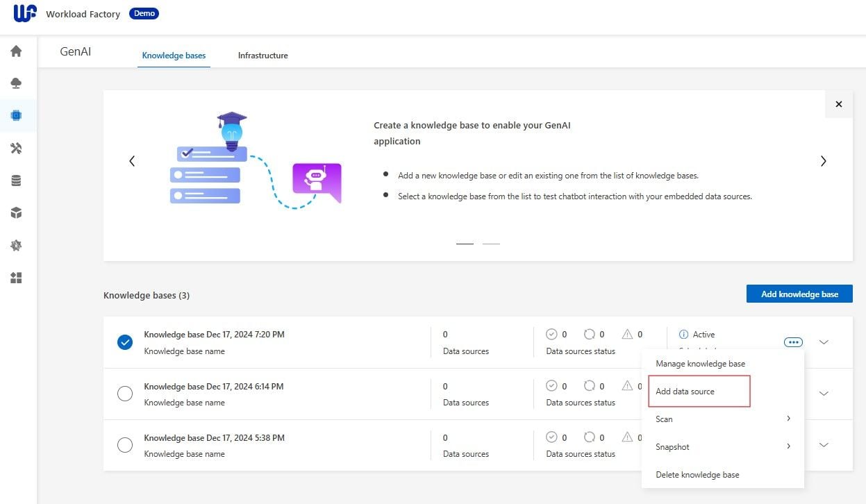866x504 pixels.
Task: Close the banner with the X button
Action: pos(839,104)
